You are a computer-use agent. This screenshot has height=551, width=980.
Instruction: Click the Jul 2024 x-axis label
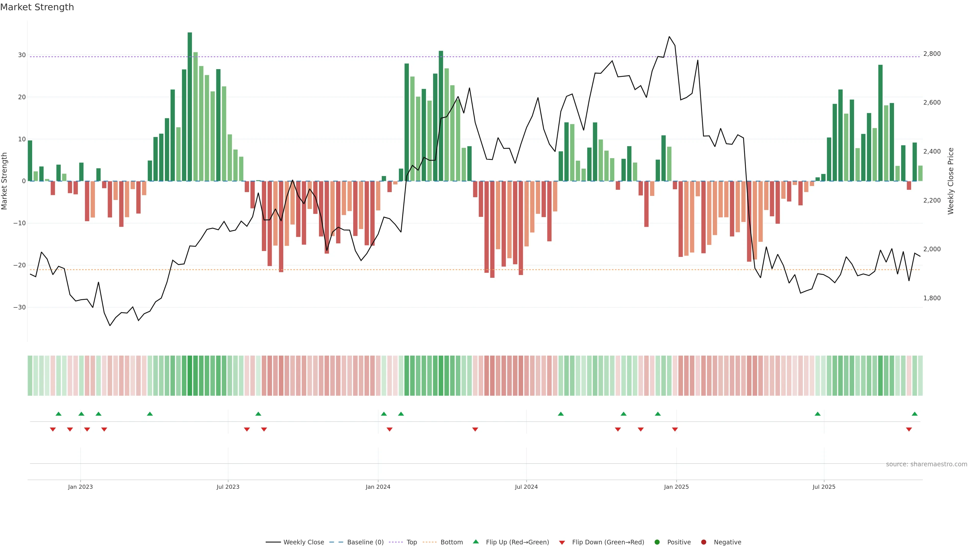[526, 487]
